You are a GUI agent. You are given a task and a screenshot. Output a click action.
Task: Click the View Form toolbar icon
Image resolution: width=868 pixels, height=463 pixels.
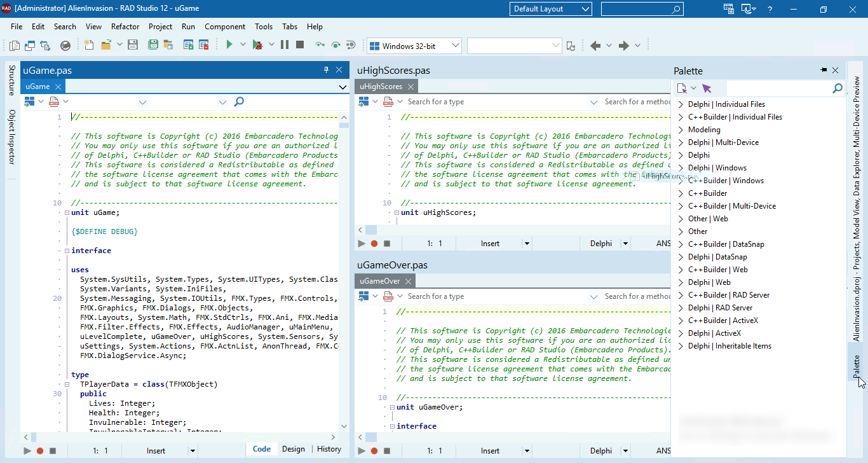coord(30,45)
